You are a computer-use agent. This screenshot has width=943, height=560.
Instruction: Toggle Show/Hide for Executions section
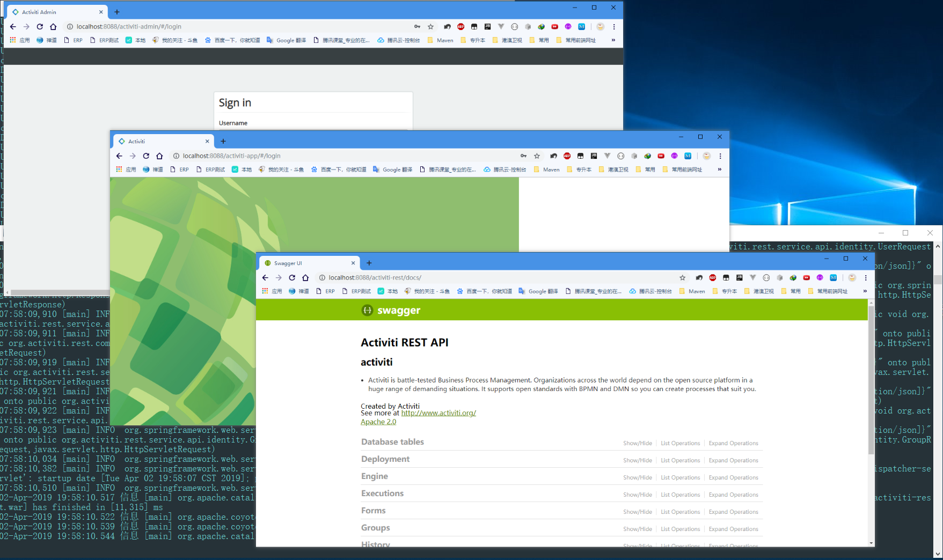click(638, 495)
